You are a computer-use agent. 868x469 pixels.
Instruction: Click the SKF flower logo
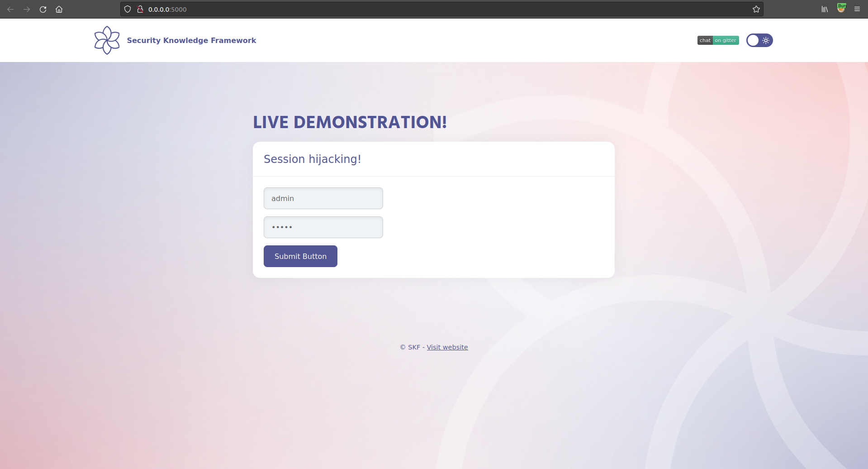pos(107,40)
